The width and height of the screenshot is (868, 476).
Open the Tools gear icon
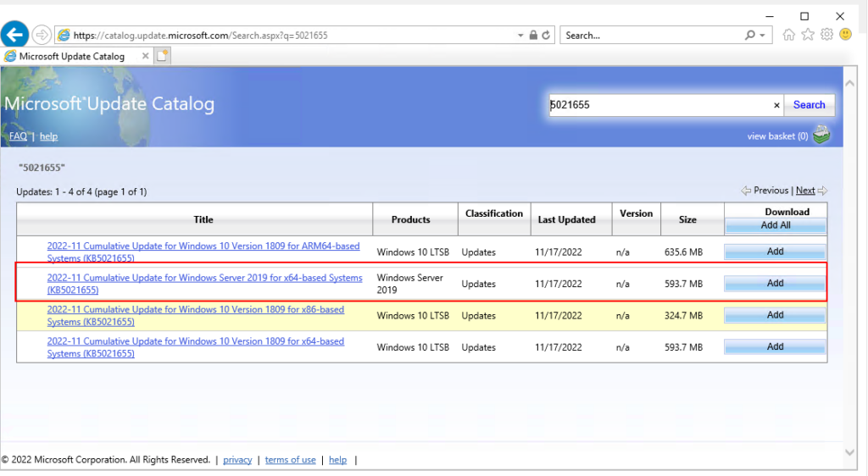[827, 35]
